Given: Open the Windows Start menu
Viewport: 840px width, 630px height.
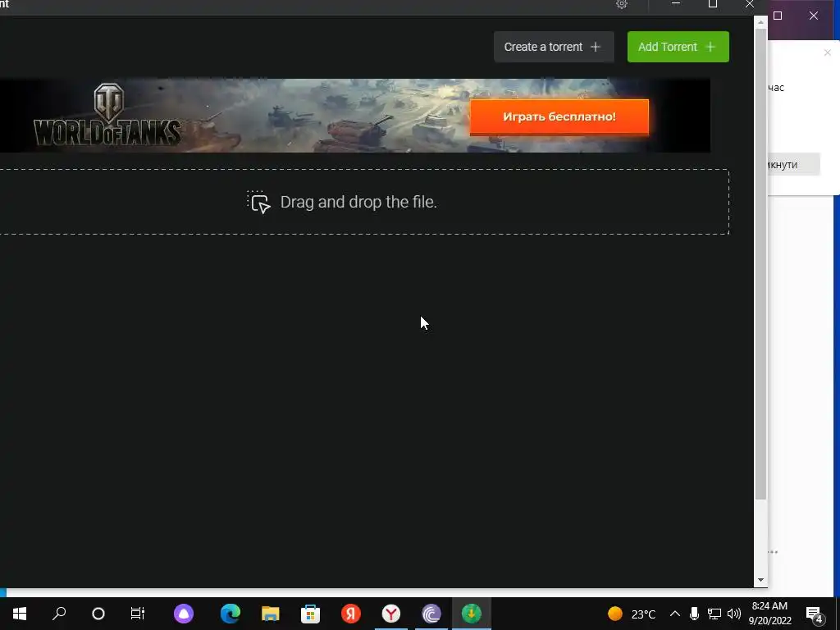Looking at the screenshot, I should pos(20,614).
